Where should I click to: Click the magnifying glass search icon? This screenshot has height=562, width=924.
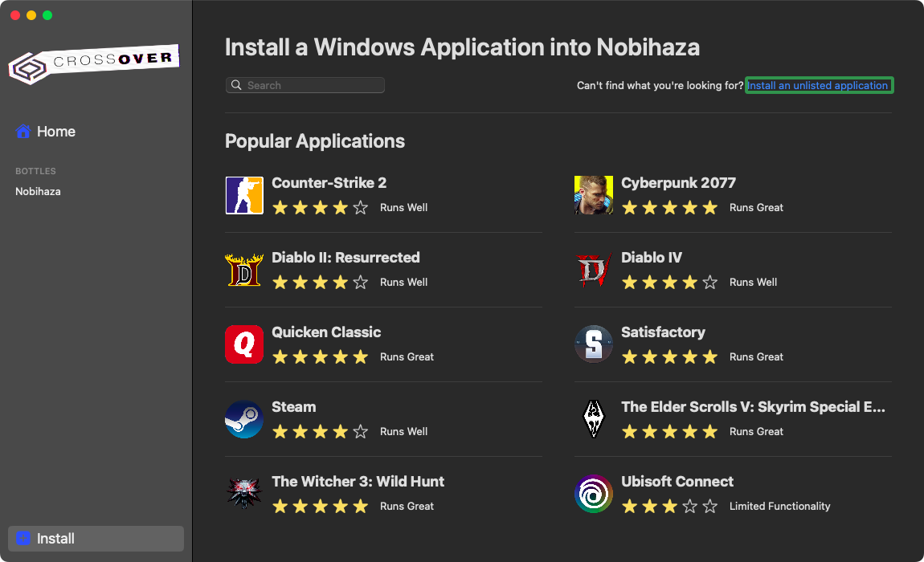(236, 85)
